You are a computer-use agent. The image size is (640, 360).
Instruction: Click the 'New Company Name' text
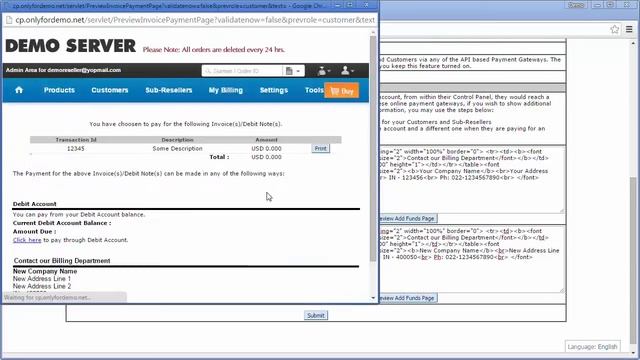(x=45, y=271)
